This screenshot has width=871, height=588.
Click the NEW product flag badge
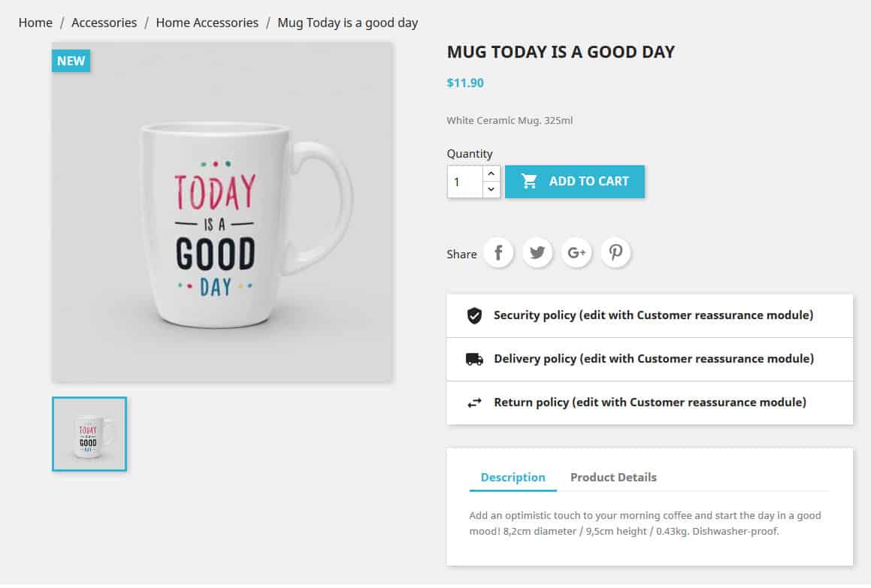tap(71, 61)
